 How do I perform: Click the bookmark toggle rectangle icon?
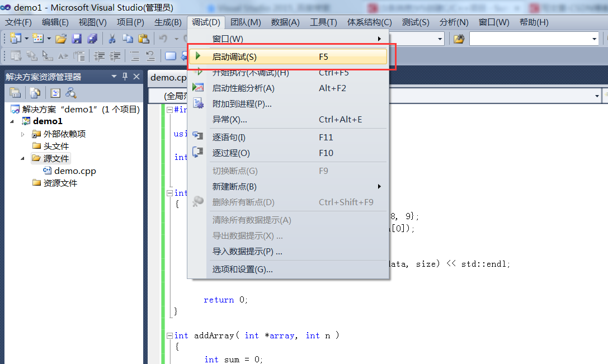click(170, 56)
